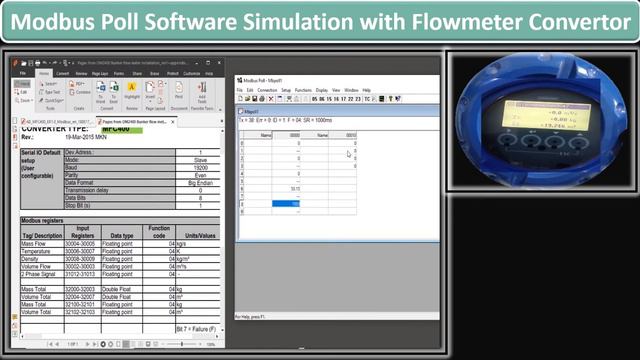The height and width of the screenshot is (360, 640).
Task: Open the Print document icon in PDF ribbon
Action: (x=179, y=90)
